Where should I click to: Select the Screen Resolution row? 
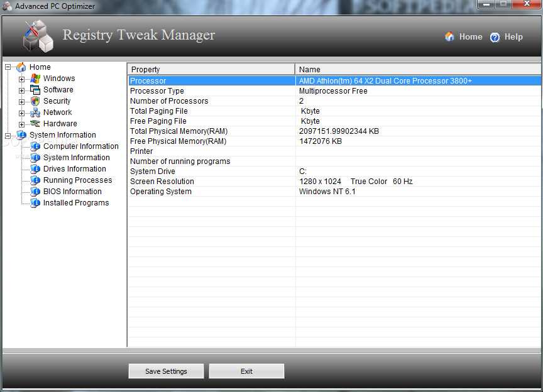[x=334, y=181]
